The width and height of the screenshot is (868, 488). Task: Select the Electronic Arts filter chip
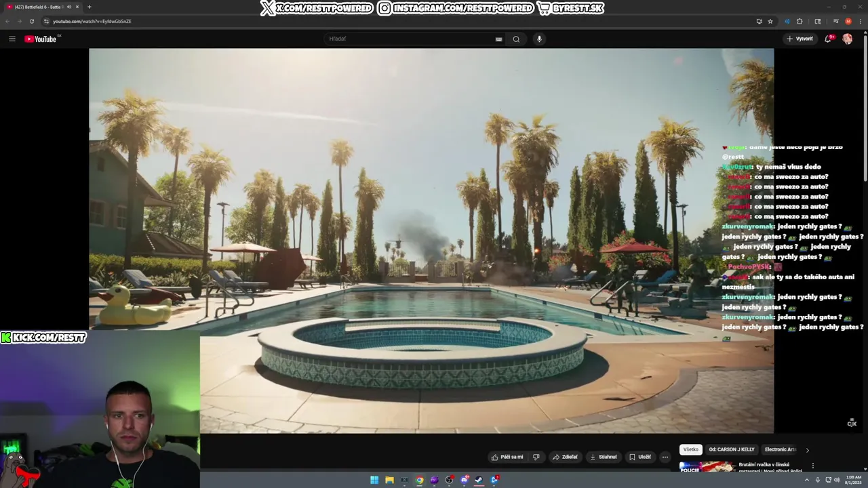pyautogui.click(x=780, y=449)
